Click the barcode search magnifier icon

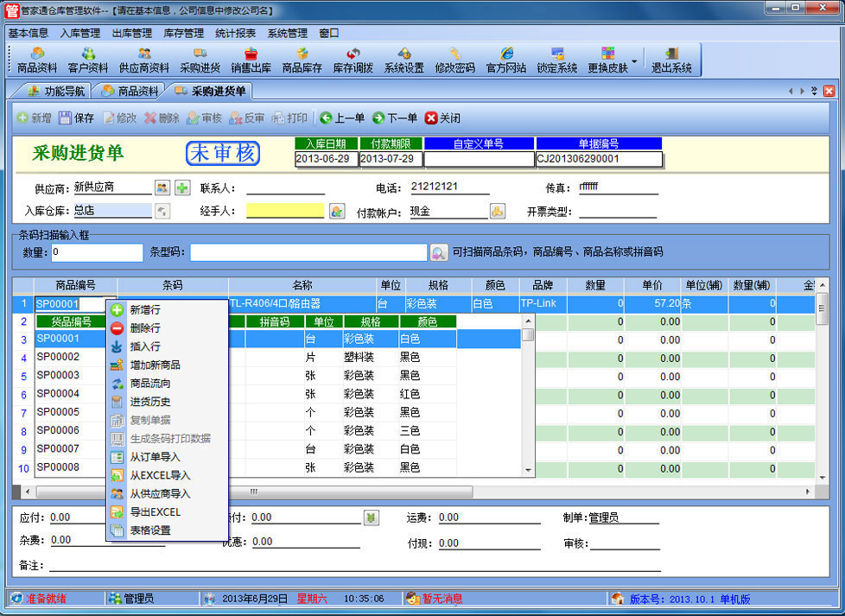[x=438, y=252]
